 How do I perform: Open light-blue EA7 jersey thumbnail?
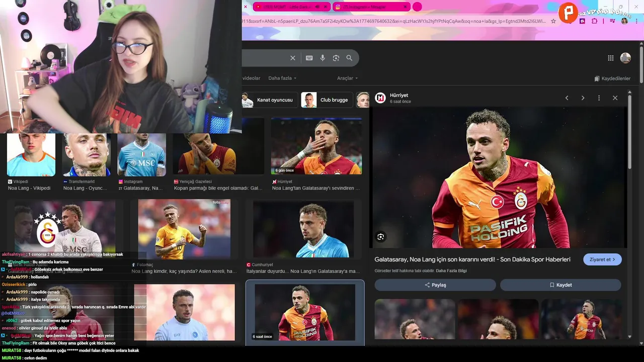pos(184,312)
